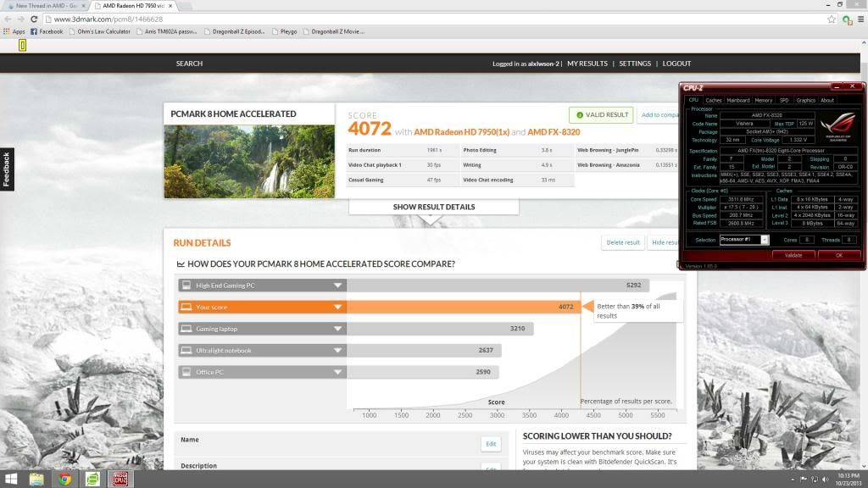Click the Office PC device icon
868x488 pixels.
[186, 372]
